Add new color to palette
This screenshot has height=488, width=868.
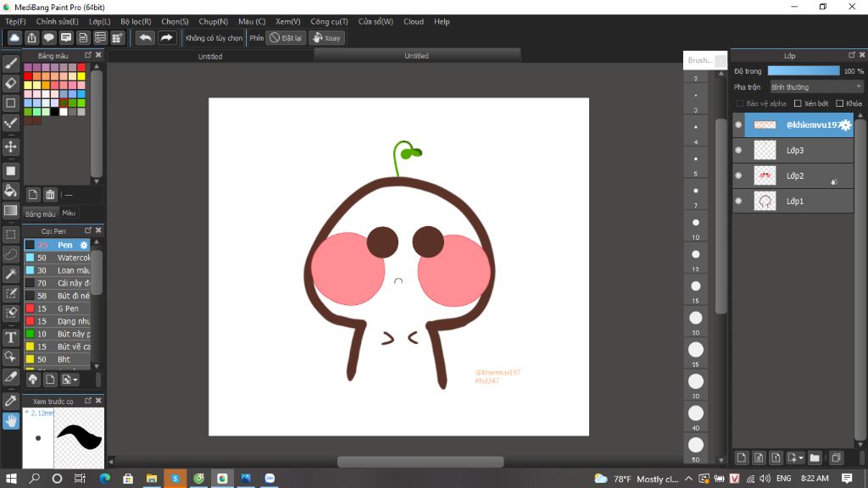(x=33, y=194)
